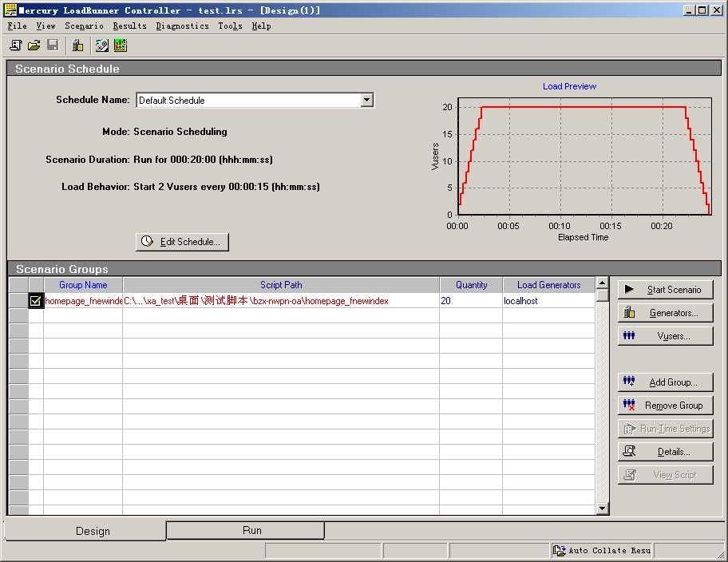Screen dimensions: 728x562
Task: Open the Diagnostics menu
Action: (x=182, y=26)
